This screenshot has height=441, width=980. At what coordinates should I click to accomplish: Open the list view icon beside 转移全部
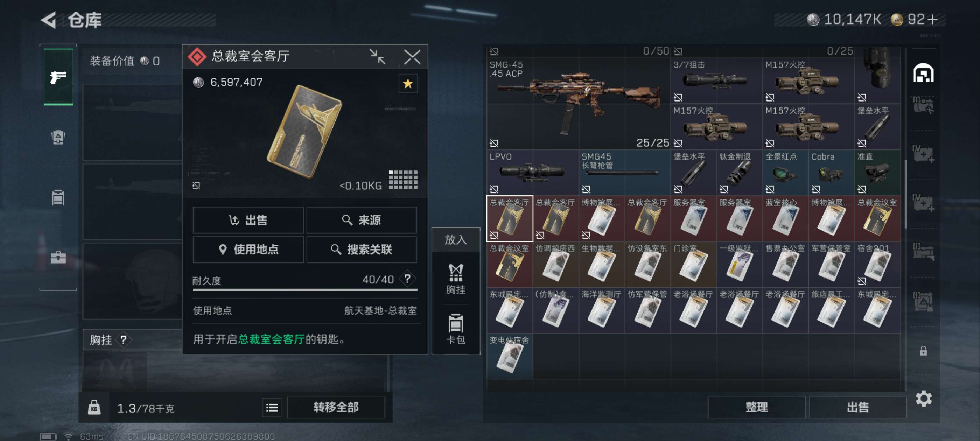(x=272, y=407)
